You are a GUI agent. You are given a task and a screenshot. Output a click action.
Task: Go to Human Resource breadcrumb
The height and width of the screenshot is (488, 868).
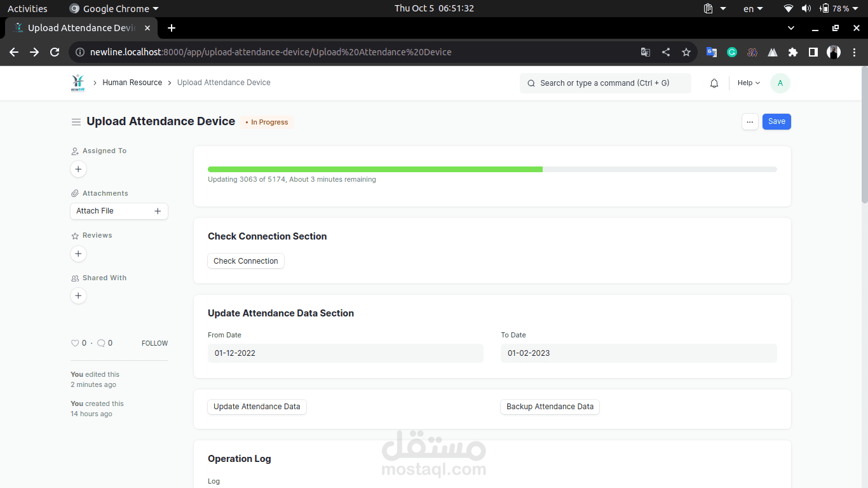(x=132, y=83)
